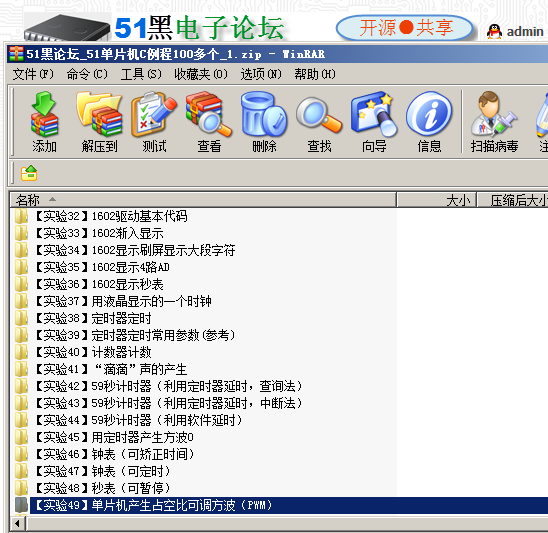Open the 选项(N) menu
The width and height of the screenshot is (548, 533).
coord(261,74)
